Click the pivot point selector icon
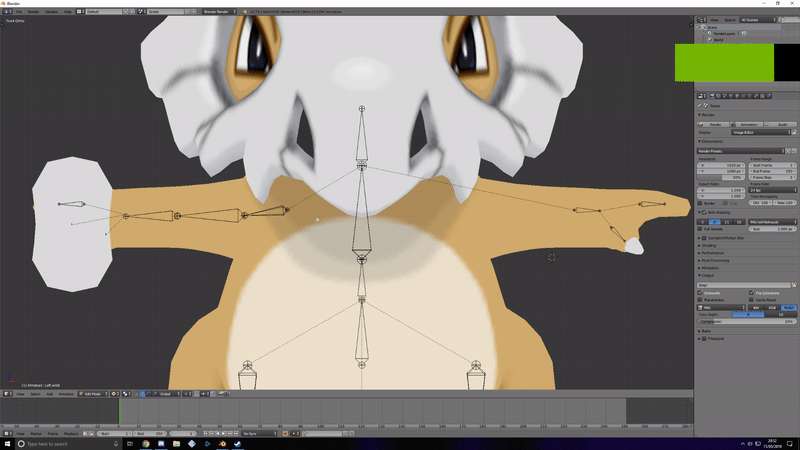This screenshot has width=800, height=450. click(x=126, y=394)
